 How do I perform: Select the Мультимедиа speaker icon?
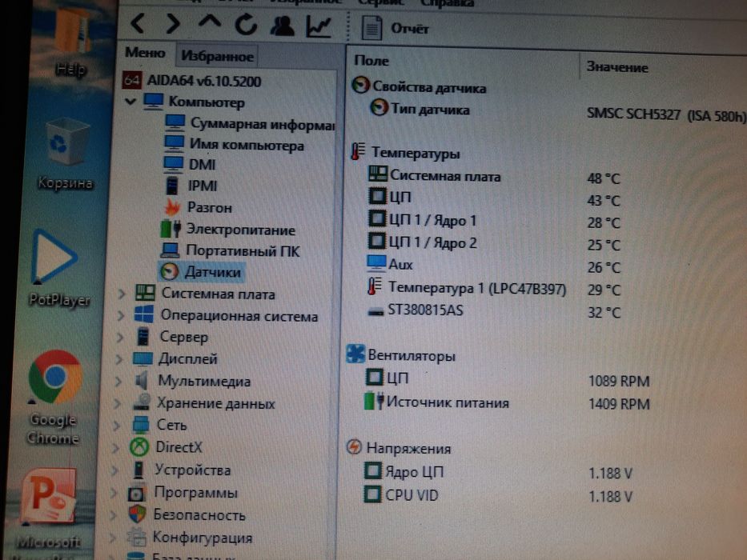[x=142, y=380]
